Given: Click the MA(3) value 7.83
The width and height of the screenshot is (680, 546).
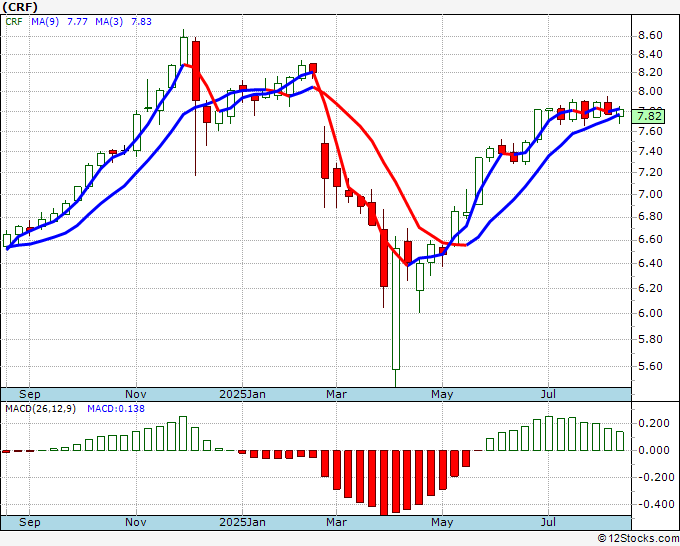Looking at the screenshot, I should (141, 22).
